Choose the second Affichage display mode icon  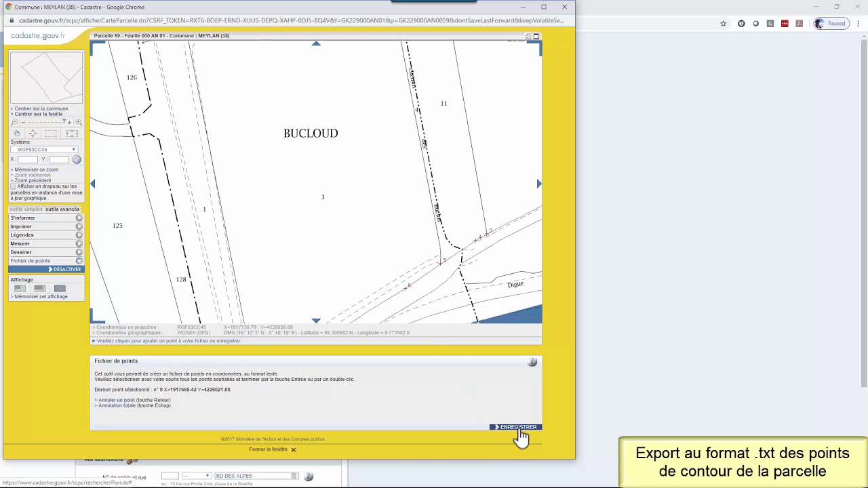coord(39,289)
